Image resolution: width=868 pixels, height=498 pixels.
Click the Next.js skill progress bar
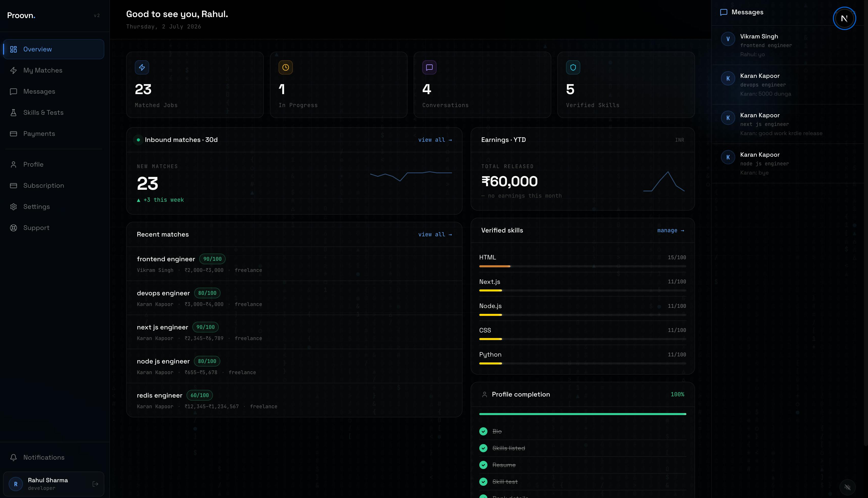(x=582, y=290)
